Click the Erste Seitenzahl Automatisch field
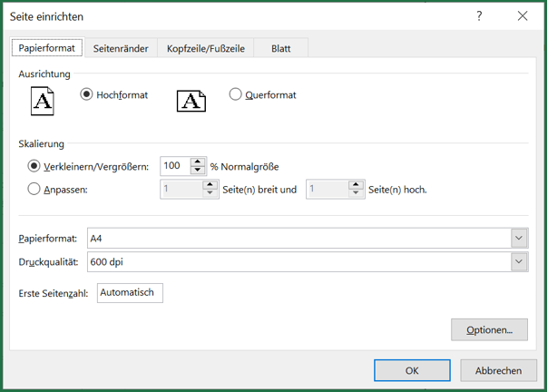The image size is (548, 392). coord(130,293)
